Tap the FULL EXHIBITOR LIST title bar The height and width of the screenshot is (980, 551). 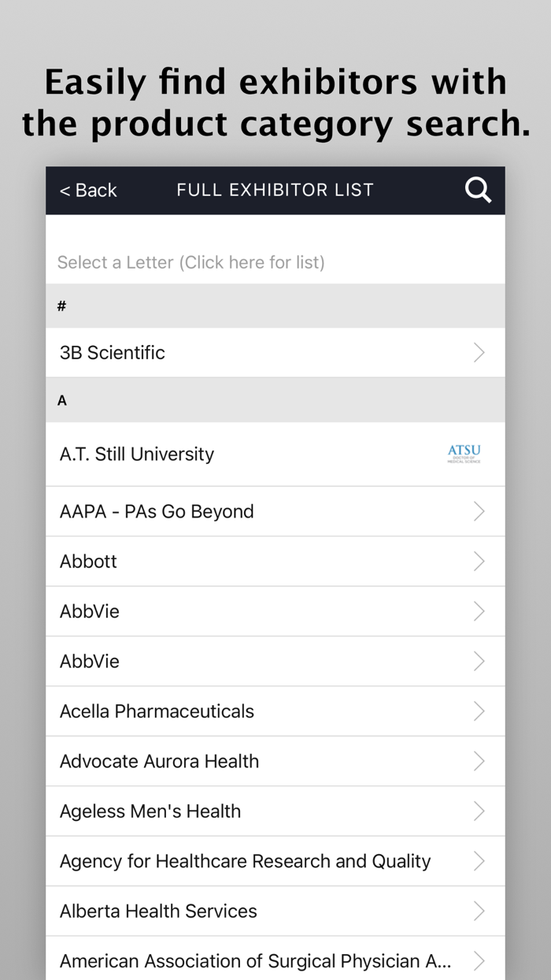(275, 190)
